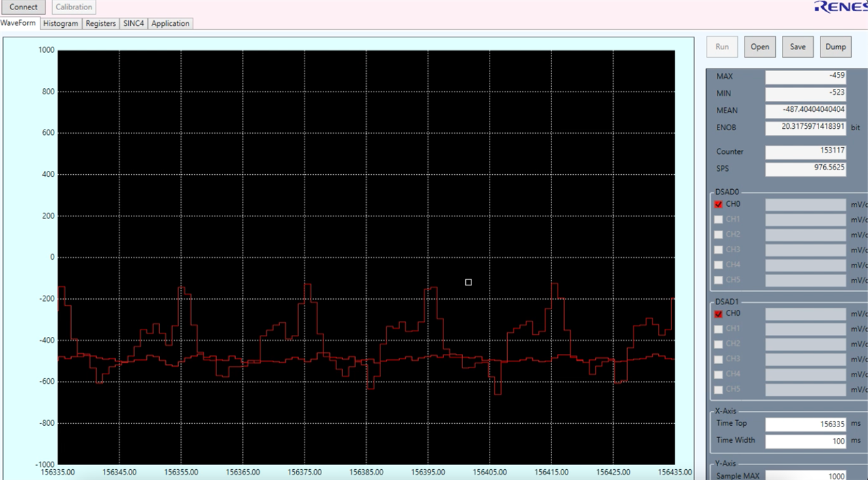This screenshot has width=868, height=480.
Task: Uncheck DSAD1 CH0 checkbox
Action: click(718, 314)
